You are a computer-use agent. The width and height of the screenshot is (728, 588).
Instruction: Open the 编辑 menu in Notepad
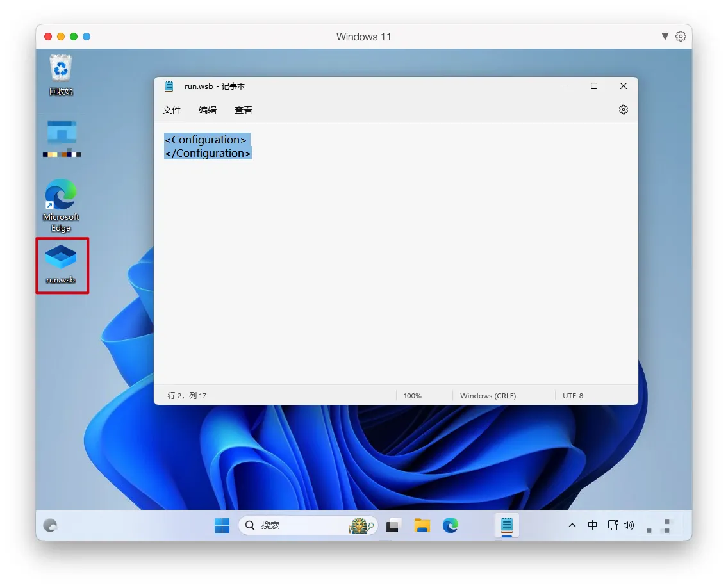pyautogui.click(x=207, y=110)
